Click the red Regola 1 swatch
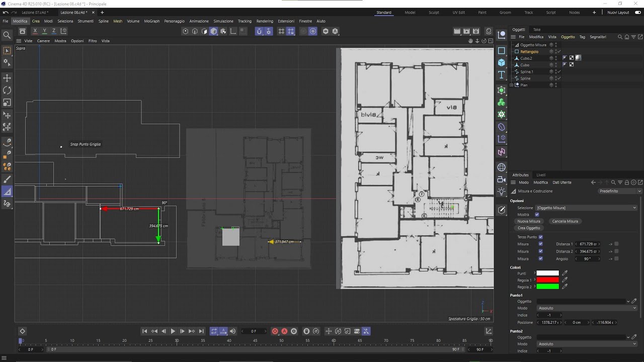644x362 pixels. [x=547, y=280]
